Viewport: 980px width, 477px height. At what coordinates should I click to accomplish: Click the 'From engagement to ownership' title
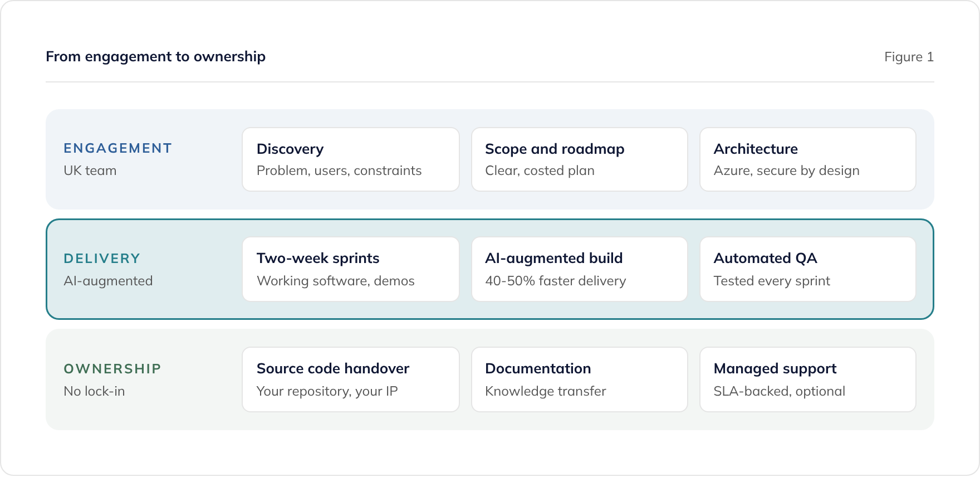point(155,57)
